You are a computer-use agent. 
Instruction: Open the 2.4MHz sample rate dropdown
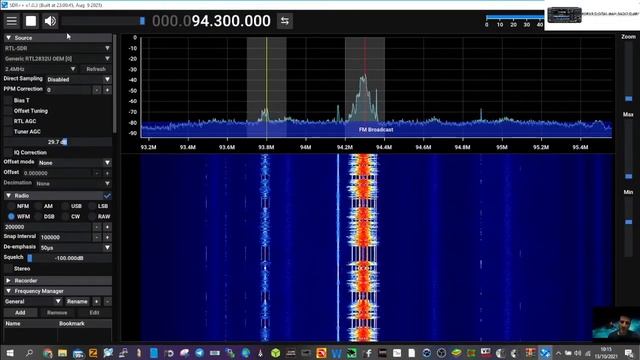40,69
